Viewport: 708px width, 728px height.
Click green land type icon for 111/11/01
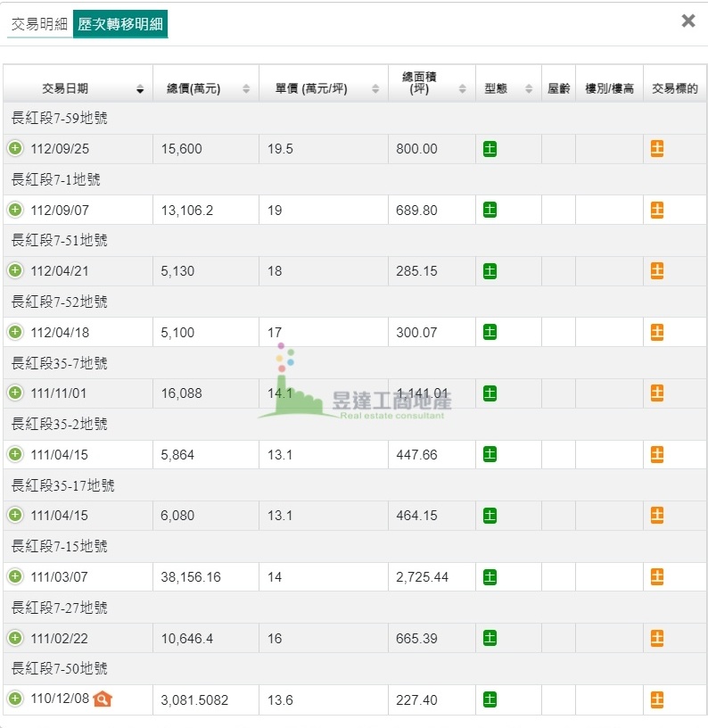[x=490, y=393]
